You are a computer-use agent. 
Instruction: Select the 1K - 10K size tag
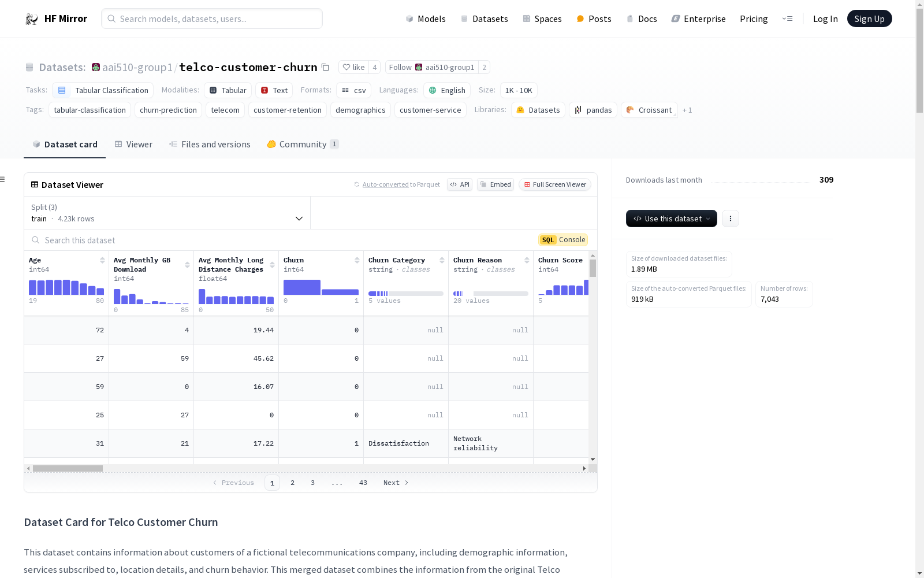(519, 90)
